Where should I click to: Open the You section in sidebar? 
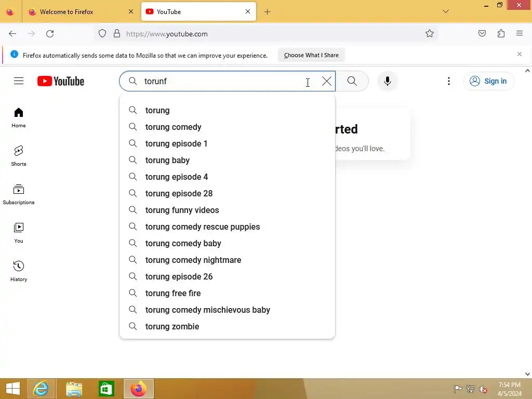[19, 233]
